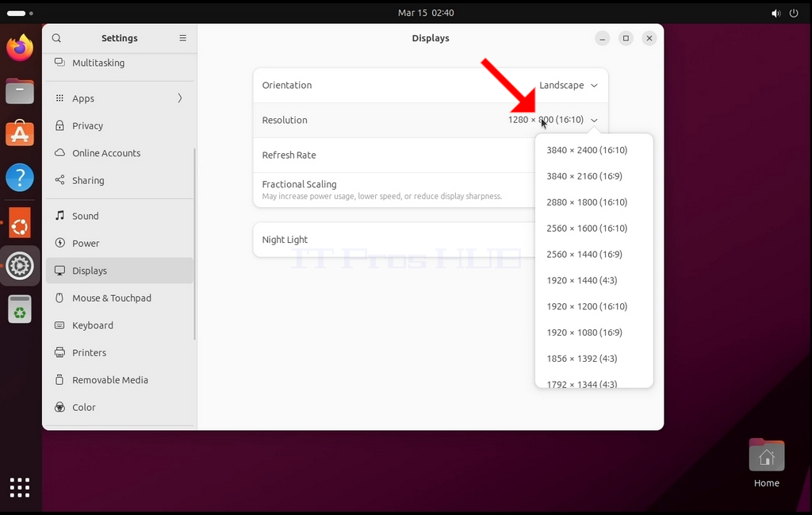Click the Ubuntu installer dock icon
Screen dimensions: 812x515
click(x=20, y=223)
